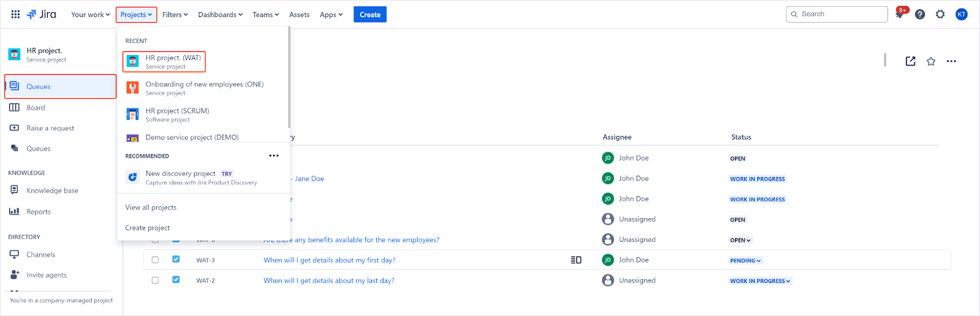Expand the Teams dropdown
The width and height of the screenshot is (980, 316).
point(266,15)
